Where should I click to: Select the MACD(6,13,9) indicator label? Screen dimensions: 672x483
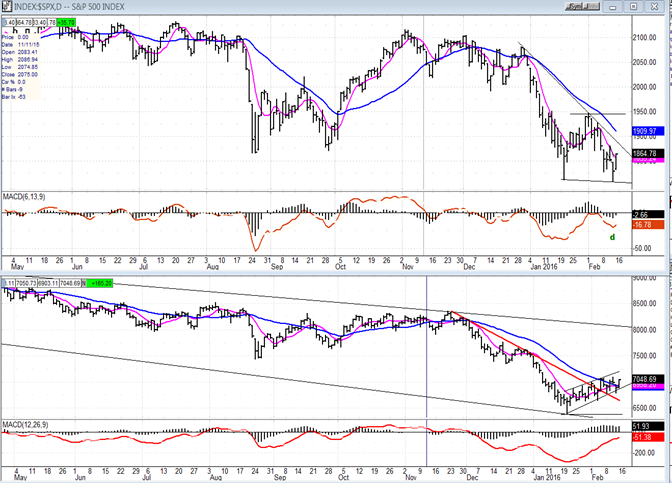pyautogui.click(x=24, y=197)
